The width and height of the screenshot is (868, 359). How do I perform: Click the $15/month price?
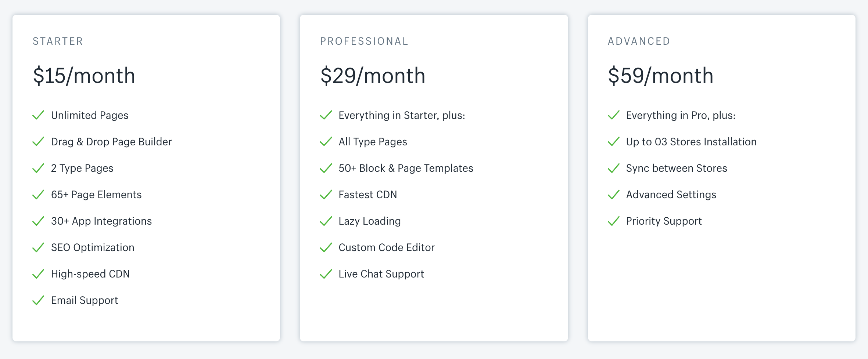(x=84, y=76)
